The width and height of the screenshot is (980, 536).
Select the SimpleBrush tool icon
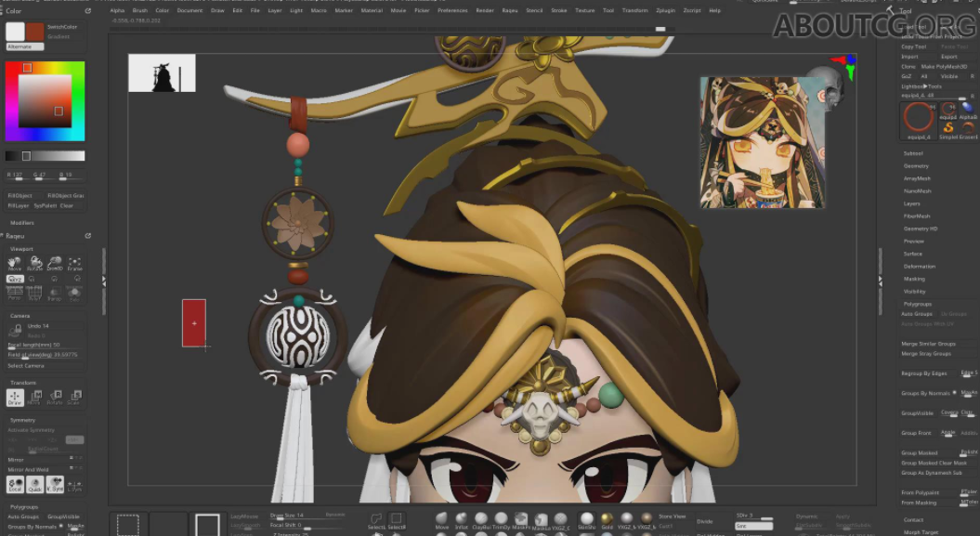[948, 129]
